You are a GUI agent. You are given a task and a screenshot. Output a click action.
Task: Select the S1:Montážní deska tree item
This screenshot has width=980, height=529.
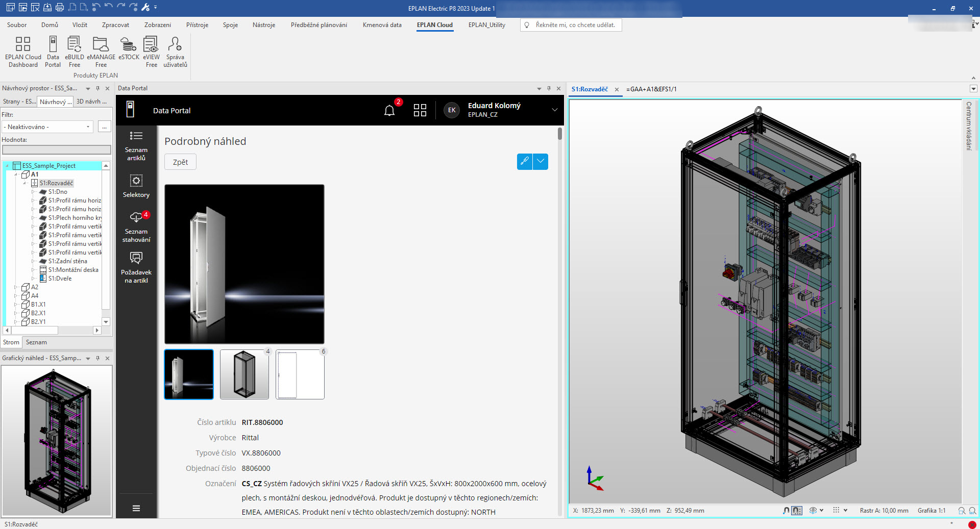(73, 270)
